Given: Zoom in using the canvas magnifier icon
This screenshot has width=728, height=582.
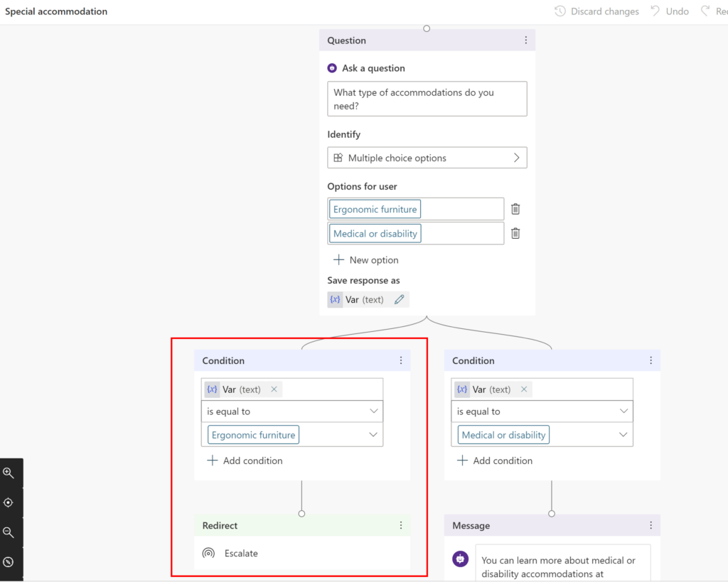Looking at the screenshot, I should pos(9,473).
